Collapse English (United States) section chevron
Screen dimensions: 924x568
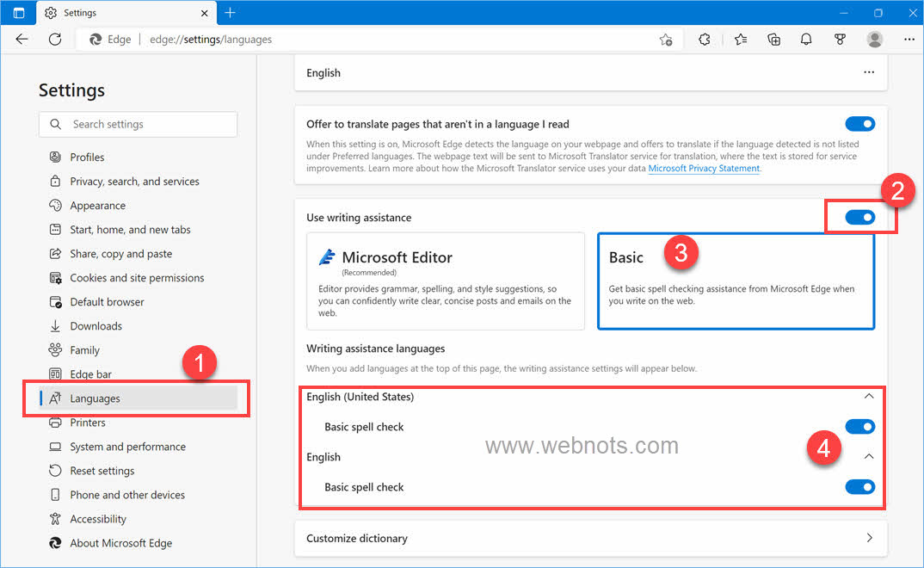(869, 396)
